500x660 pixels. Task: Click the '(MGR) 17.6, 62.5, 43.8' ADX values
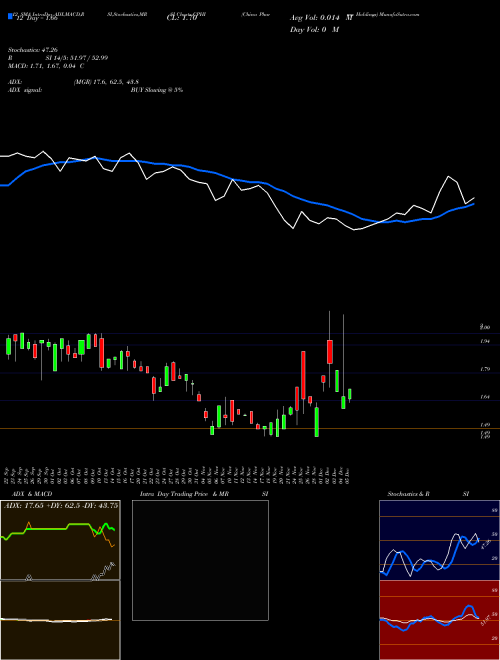(x=106, y=82)
